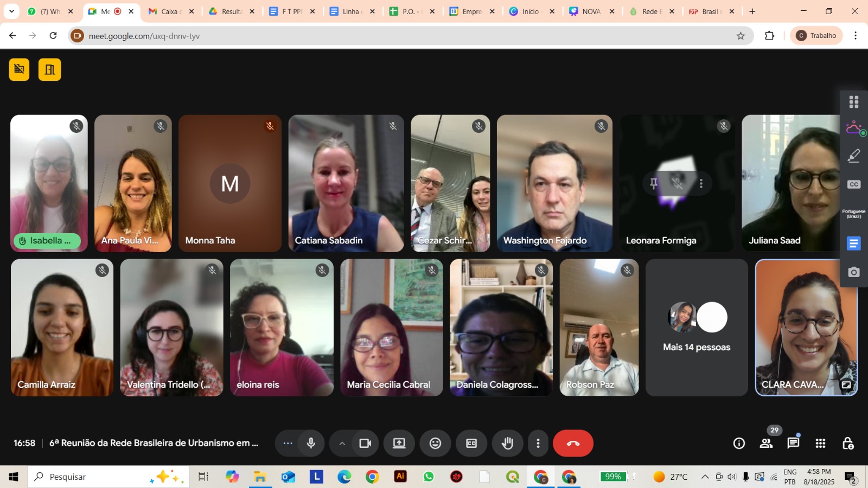The image size is (868, 488).
Task: Click the Mais 14 pessoas tile
Action: pyautogui.click(x=697, y=328)
